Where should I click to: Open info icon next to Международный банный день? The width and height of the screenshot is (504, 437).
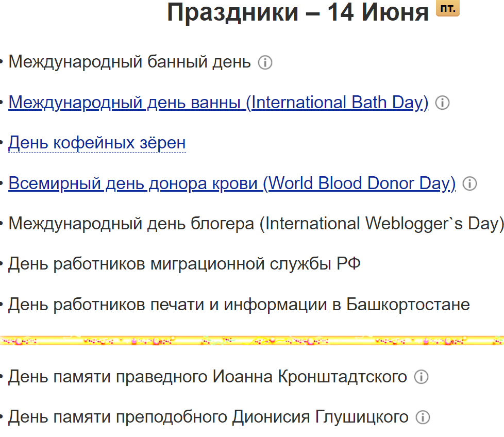pyautogui.click(x=265, y=62)
